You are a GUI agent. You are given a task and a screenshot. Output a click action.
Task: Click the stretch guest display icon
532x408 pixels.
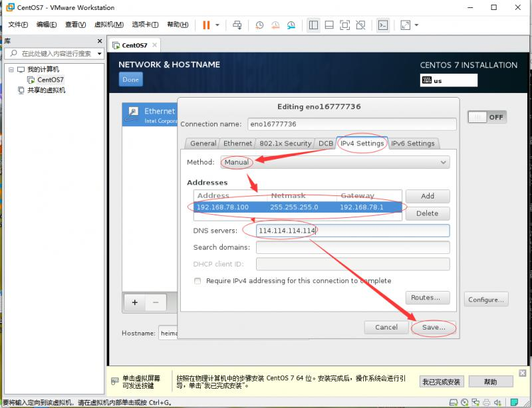tap(406, 25)
